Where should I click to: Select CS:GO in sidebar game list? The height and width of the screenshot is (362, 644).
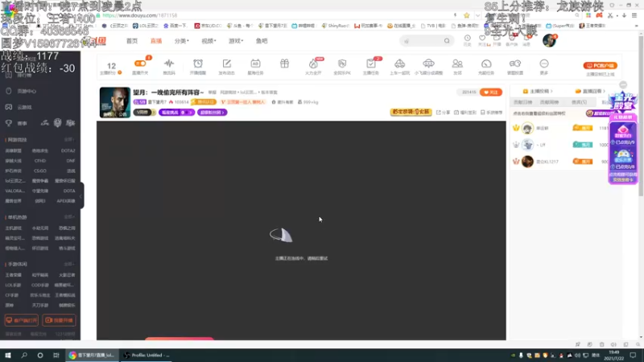pos(39,171)
